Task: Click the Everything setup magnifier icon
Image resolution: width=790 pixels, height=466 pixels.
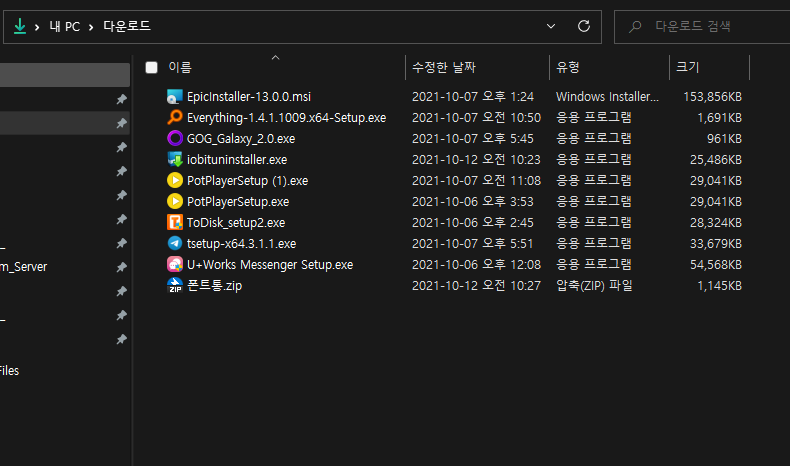Action: pos(174,117)
